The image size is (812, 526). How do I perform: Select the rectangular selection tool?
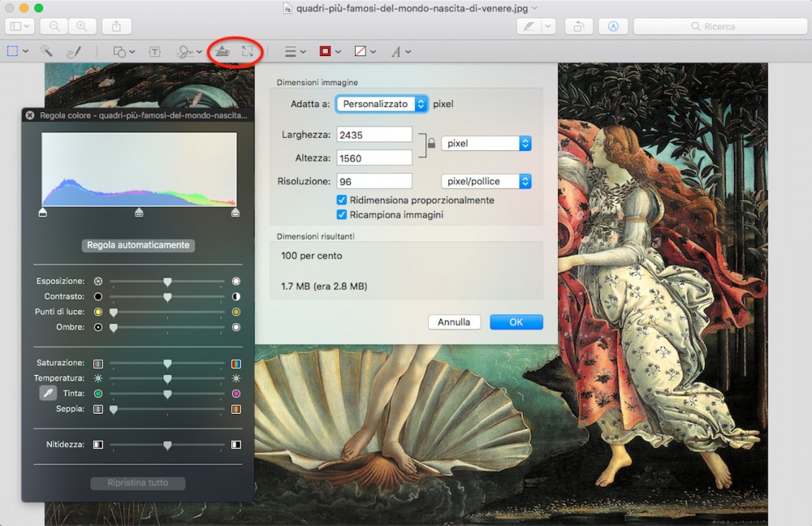click(15, 51)
